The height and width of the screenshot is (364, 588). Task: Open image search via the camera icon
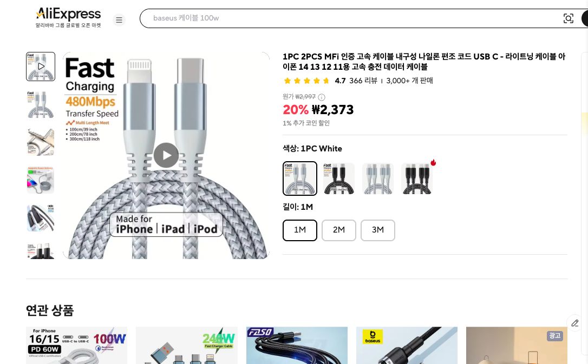569,18
